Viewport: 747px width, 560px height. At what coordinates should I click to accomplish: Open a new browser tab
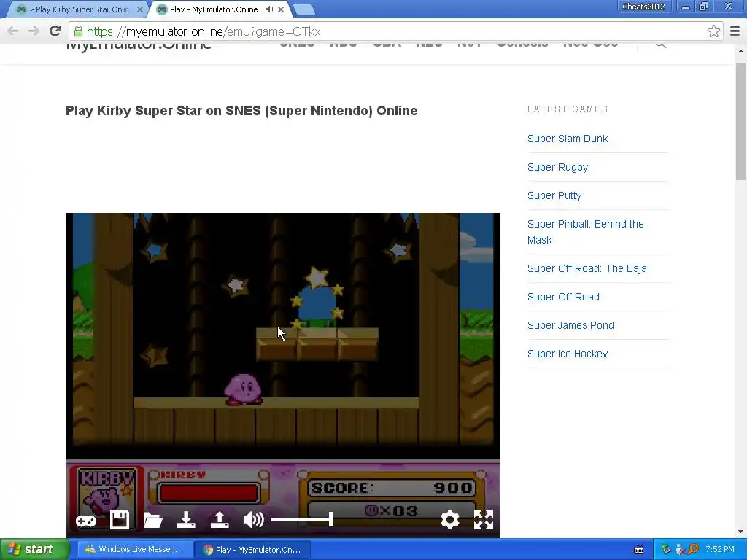[x=303, y=9]
